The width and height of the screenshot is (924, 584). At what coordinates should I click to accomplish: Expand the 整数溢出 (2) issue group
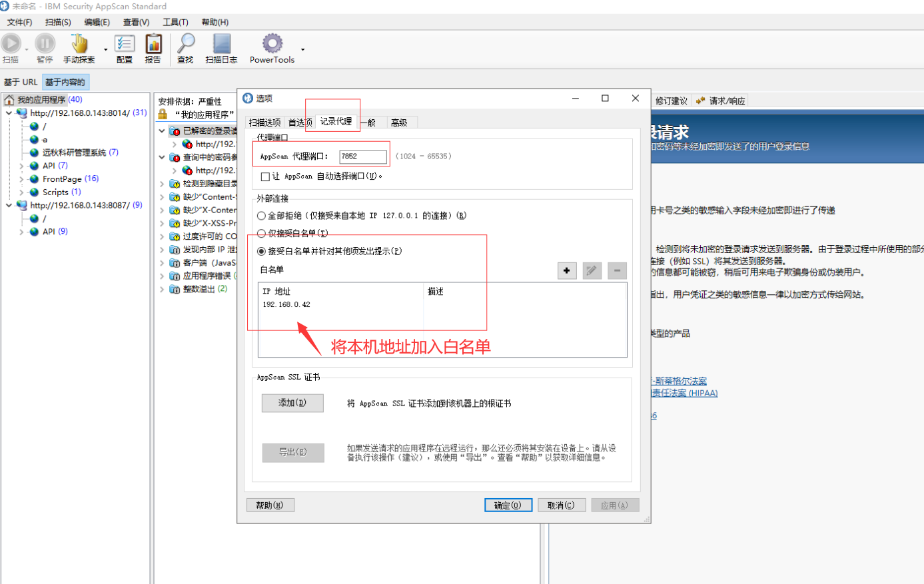[x=162, y=289]
